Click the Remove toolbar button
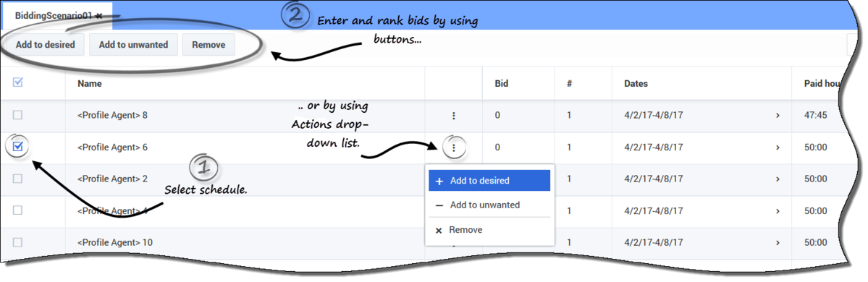The width and height of the screenshot is (868, 282). [x=208, y=45]
